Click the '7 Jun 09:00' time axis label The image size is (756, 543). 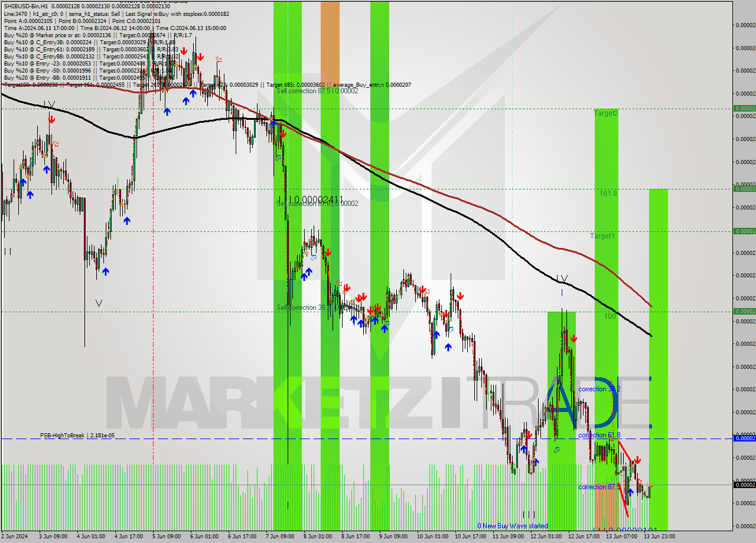coord(280,537)
